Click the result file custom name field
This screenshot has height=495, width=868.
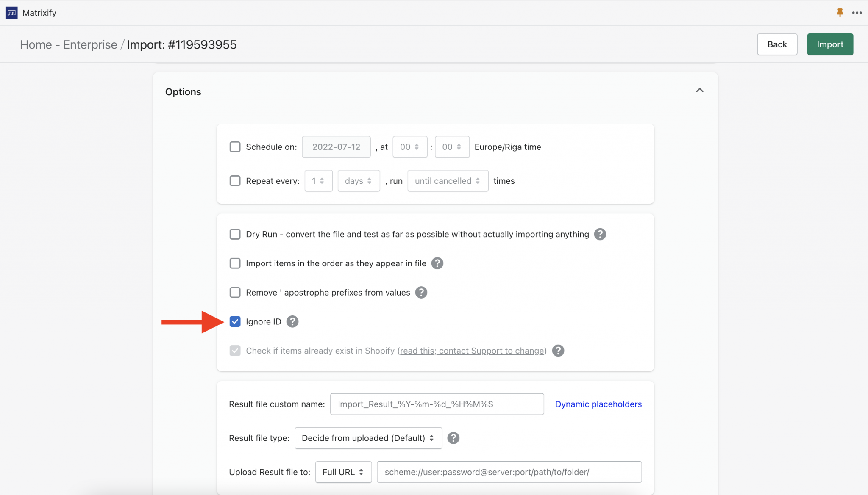pyautogui.click(x=437, y=404)
